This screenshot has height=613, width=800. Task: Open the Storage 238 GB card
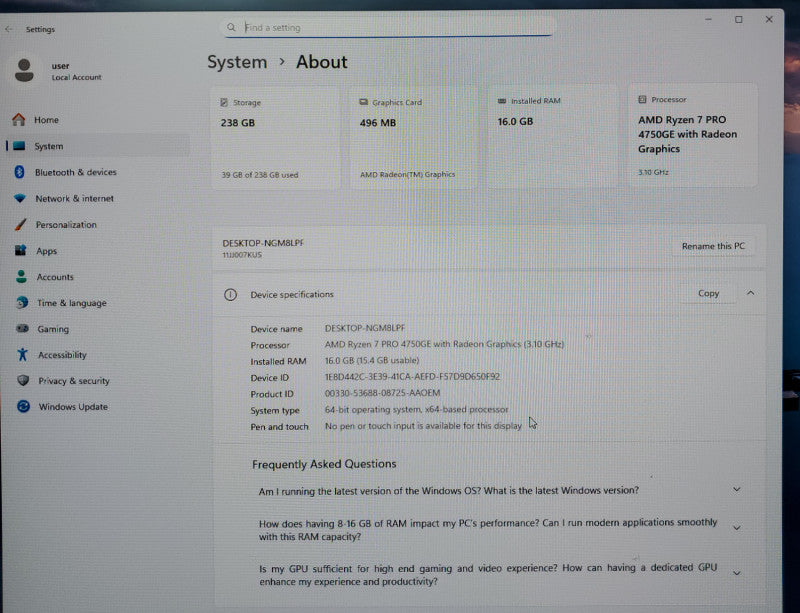276,138
